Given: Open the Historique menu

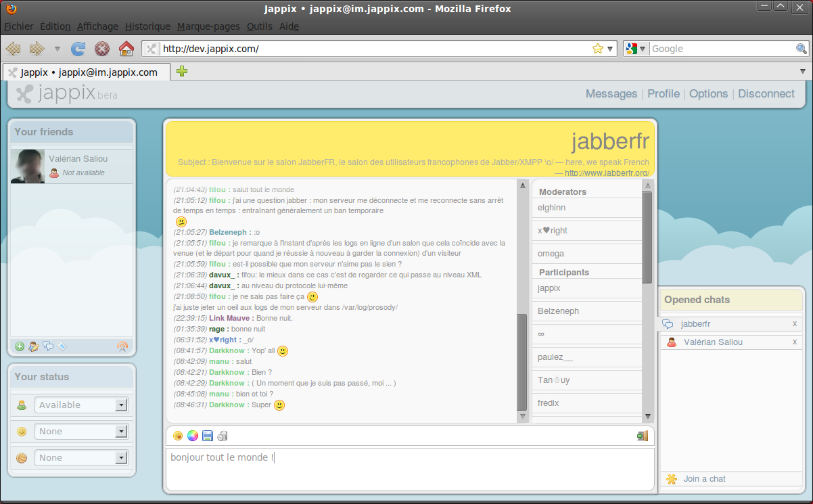Looking at the screenshot, I should 147,26.
